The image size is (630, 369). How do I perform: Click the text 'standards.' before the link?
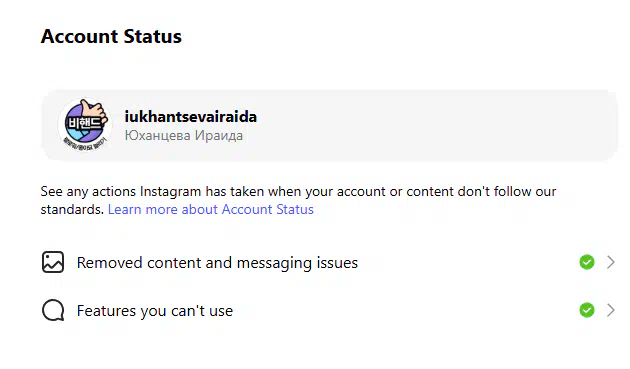point(72,209)
